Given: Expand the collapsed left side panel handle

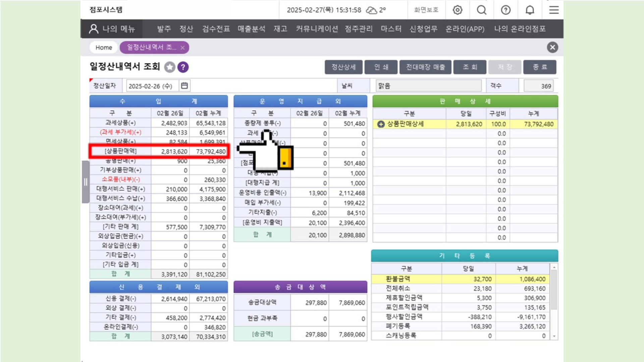Looking at the screenshot, I should [86, 182].
